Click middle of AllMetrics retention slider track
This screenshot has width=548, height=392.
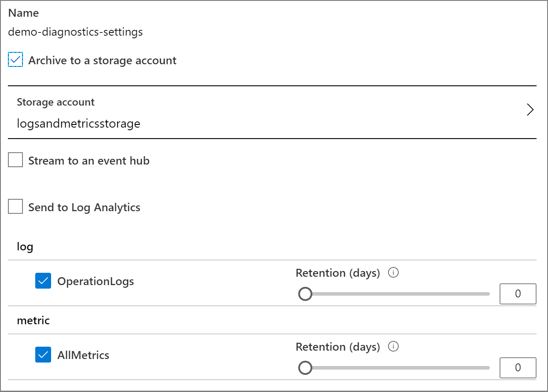[x=396, y=368]
